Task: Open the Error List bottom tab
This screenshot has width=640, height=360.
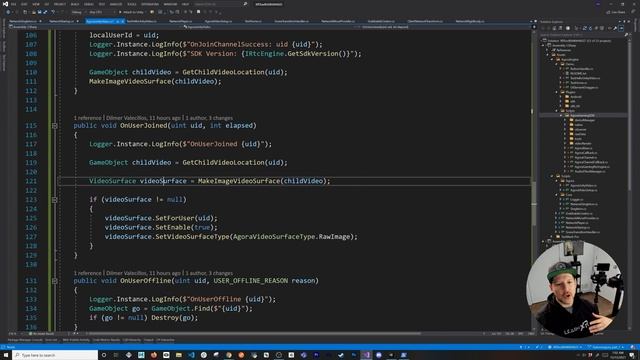Action: 51,340
